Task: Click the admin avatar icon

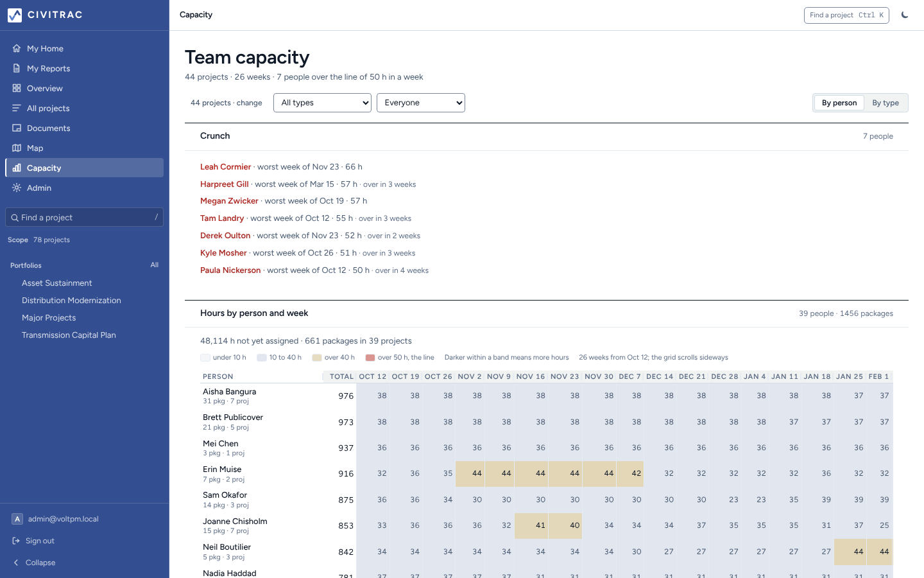Action: (17, 519)
